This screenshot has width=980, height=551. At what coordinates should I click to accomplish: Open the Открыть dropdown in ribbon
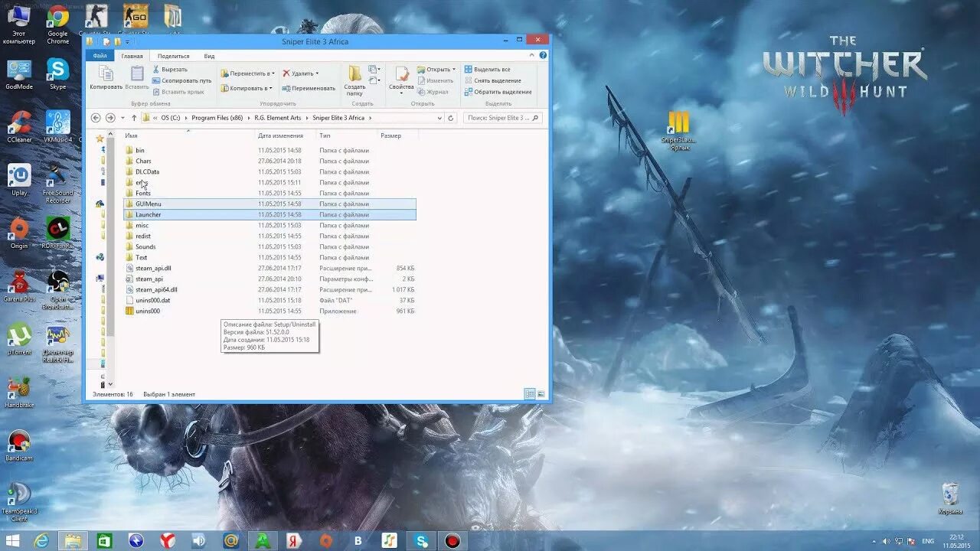click(436, 70)
